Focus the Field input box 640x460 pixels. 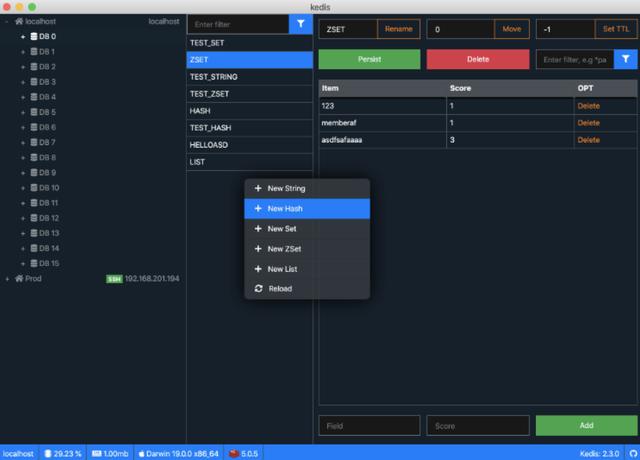point(369,426)
